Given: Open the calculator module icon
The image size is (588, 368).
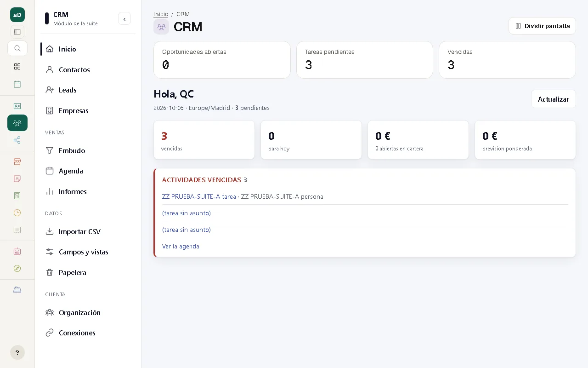Looking at the screenshot, I should (17, 195).
